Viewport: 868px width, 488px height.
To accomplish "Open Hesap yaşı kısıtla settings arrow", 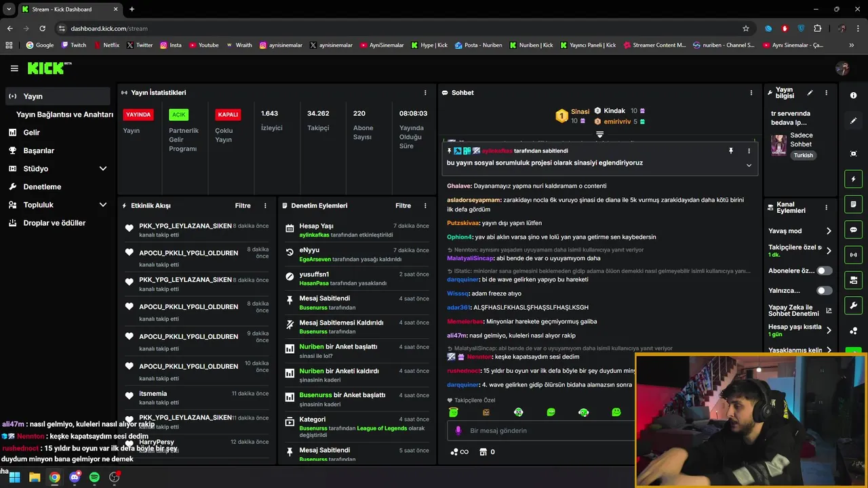I will click(x=829, y=331).
